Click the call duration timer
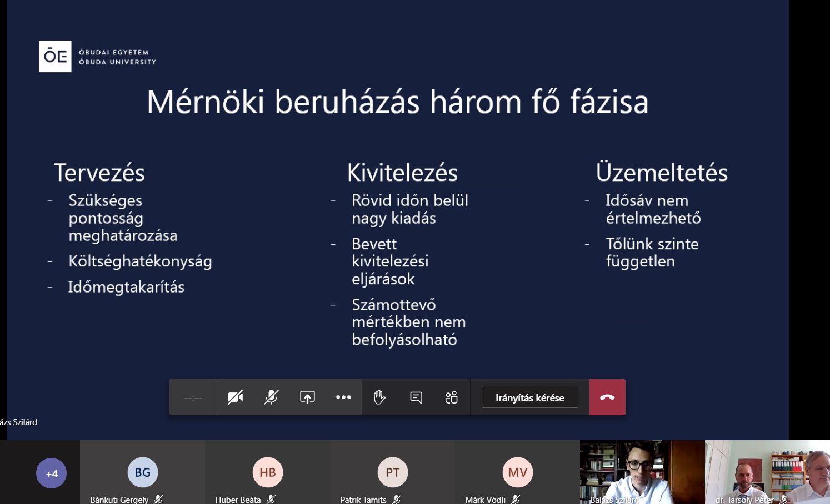This screenshot has height=504, width=830. 193,398
